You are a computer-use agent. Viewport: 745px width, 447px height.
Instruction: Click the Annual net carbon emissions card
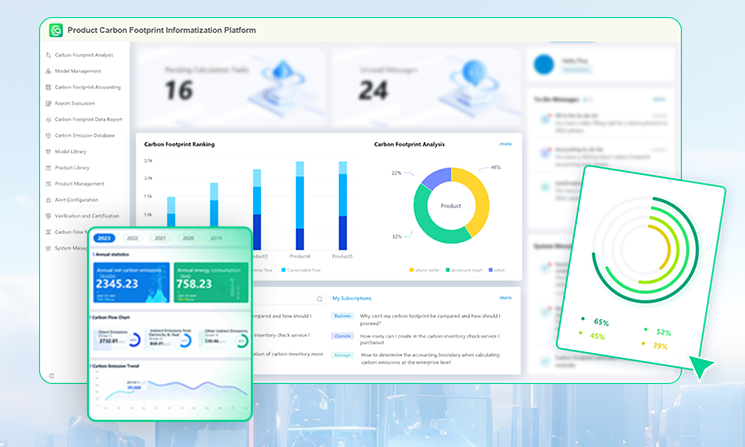132,283
